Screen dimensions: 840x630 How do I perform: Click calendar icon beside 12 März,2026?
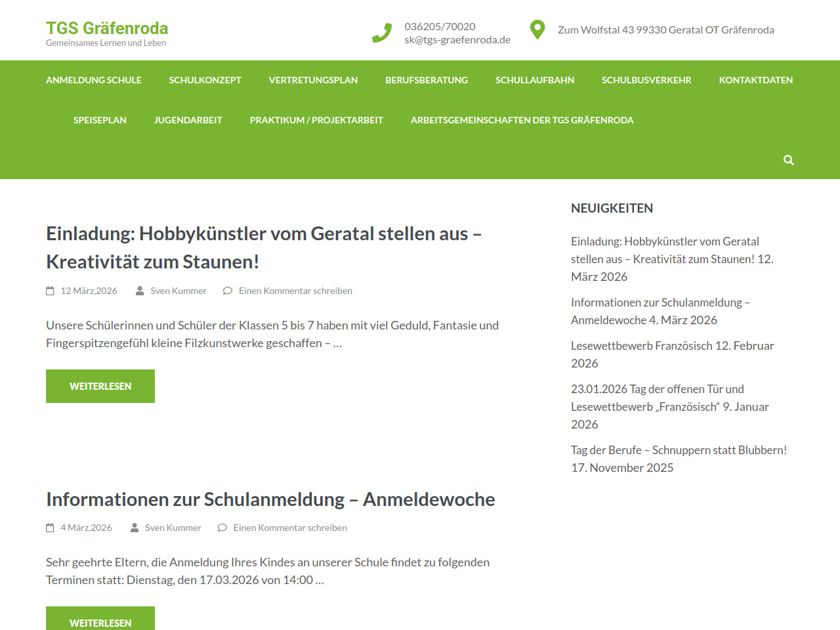click(x=50, y=291)
